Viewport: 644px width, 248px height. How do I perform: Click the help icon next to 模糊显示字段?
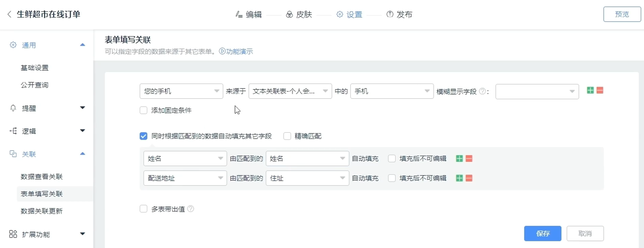pos(482,91)
